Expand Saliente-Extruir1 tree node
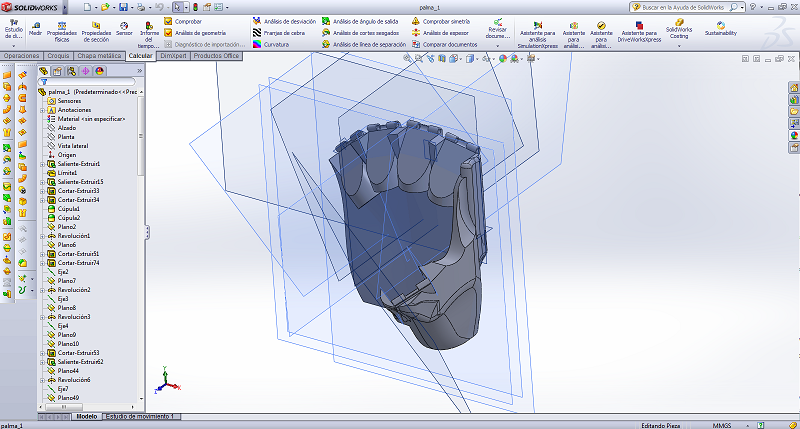 (x=42, y=164)
